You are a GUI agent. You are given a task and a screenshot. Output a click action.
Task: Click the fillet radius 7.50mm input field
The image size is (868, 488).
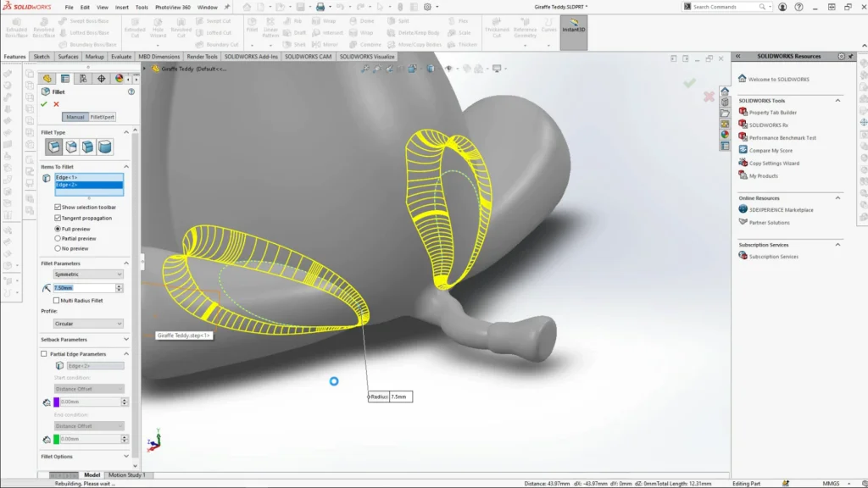point(83,288)
